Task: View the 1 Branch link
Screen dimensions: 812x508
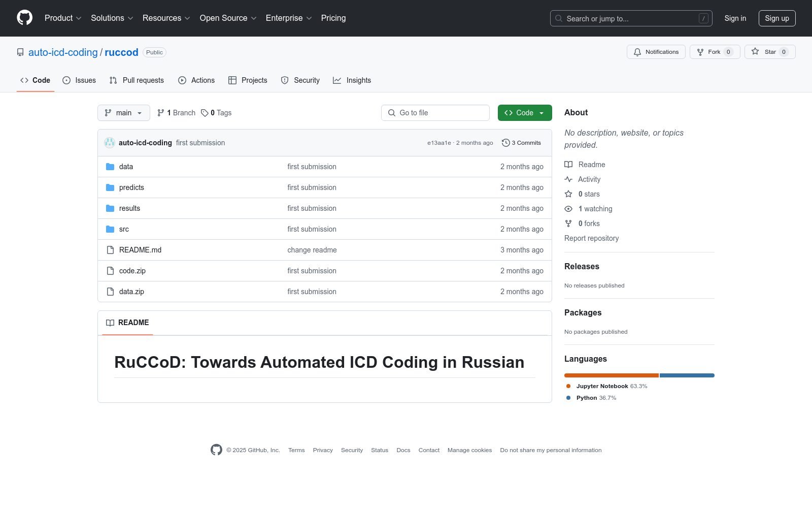Action: point(176,113)
